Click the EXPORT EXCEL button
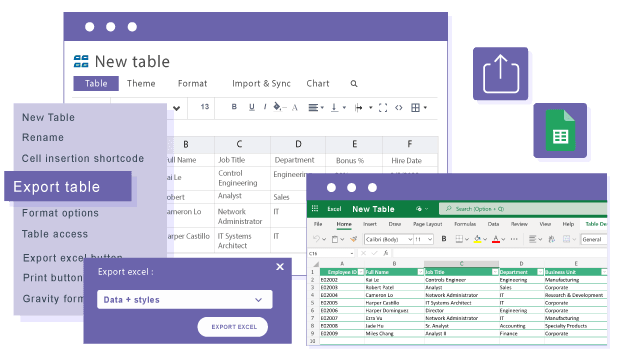 pos(233,327)
